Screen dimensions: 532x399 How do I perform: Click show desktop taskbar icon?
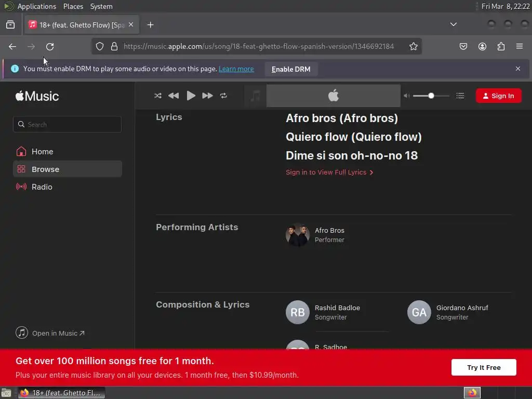[6, 393]
